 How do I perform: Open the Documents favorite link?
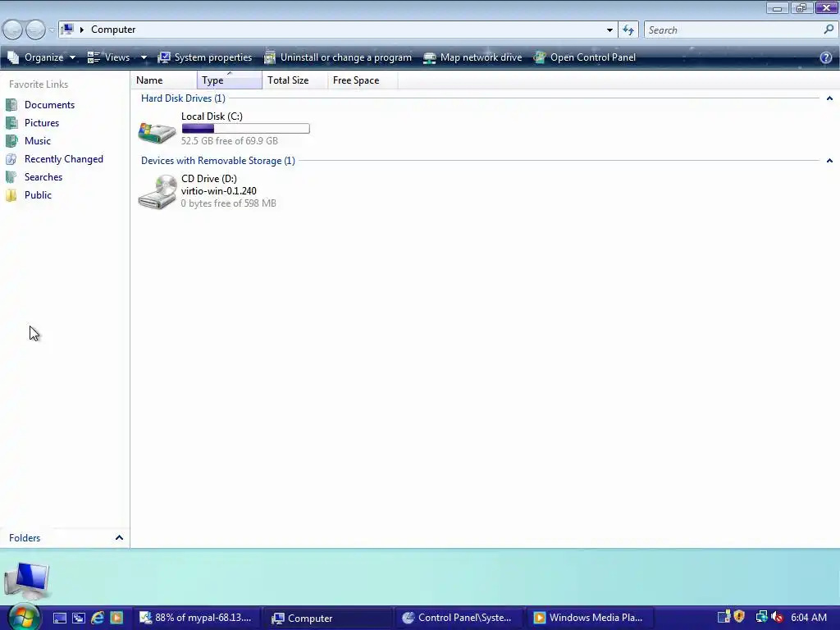coord(49,105)
